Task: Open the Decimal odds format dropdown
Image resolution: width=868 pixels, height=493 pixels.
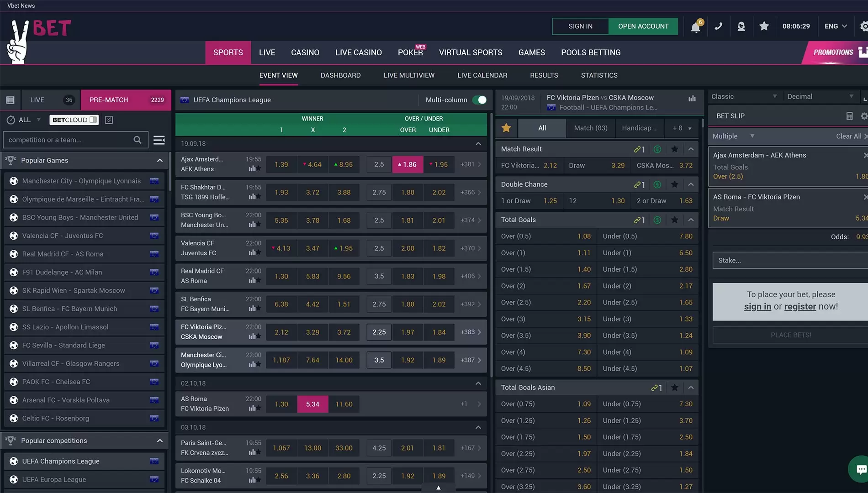Action: 820,96
